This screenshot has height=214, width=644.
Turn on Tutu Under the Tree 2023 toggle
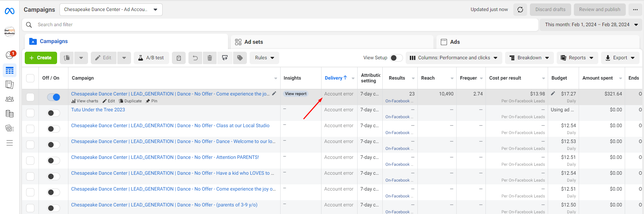pos(54,113)
